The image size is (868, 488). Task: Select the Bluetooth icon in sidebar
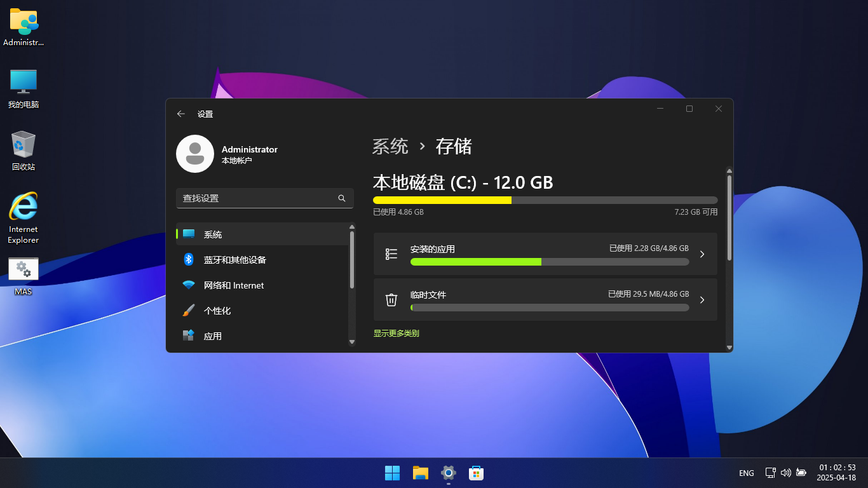[189, 259]
